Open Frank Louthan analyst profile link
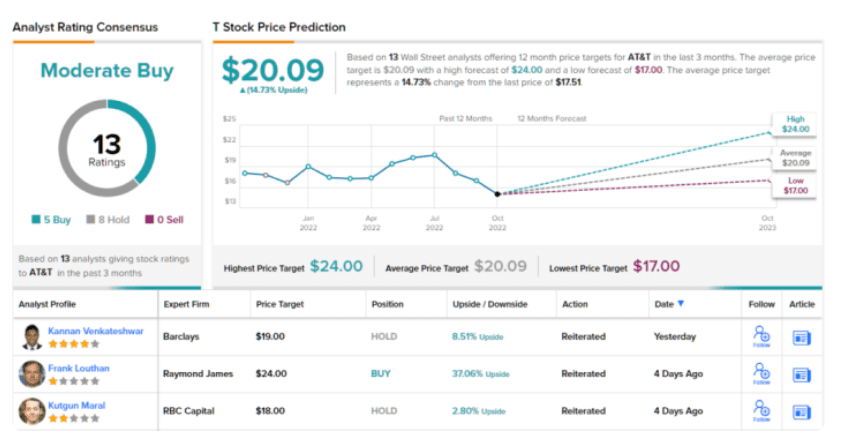Image resolution: width=857 pixels, height=442 pixels. [78, 368]
